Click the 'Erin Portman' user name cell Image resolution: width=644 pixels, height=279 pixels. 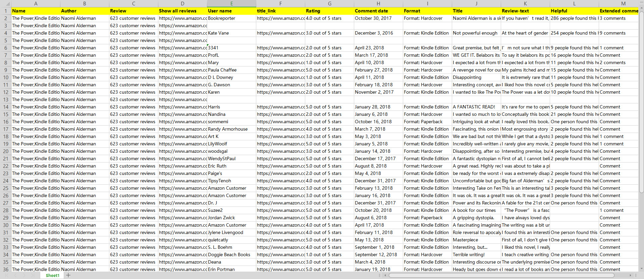click(231, 269)
